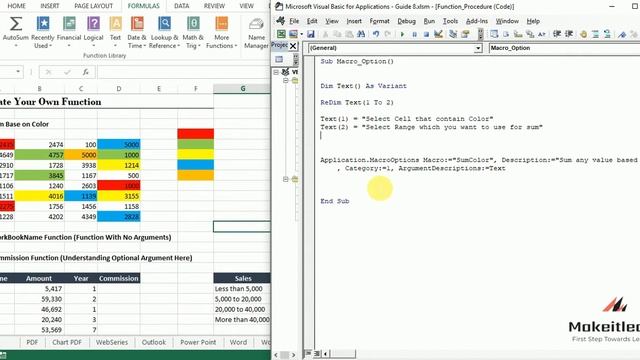Collapse lower folder node in project tree

[286, 179]
